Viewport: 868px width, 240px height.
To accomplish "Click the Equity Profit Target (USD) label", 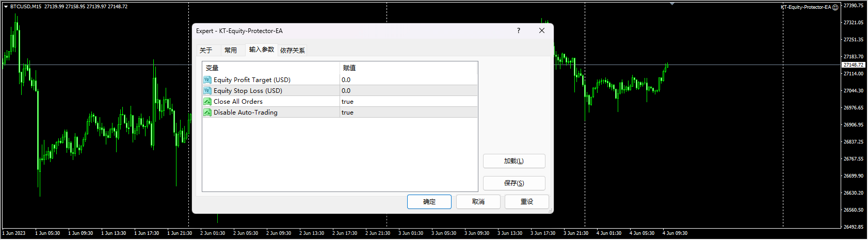I will tap(252, 80).
